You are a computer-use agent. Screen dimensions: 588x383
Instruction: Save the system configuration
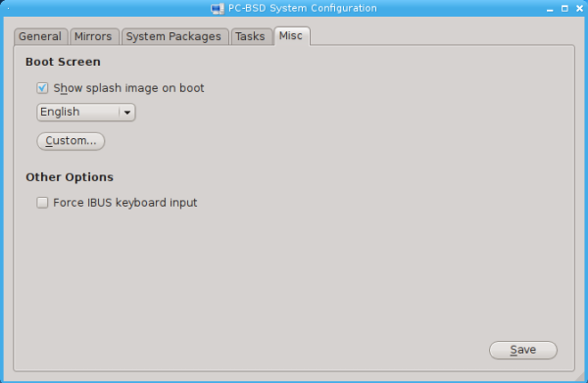[523, 350]
